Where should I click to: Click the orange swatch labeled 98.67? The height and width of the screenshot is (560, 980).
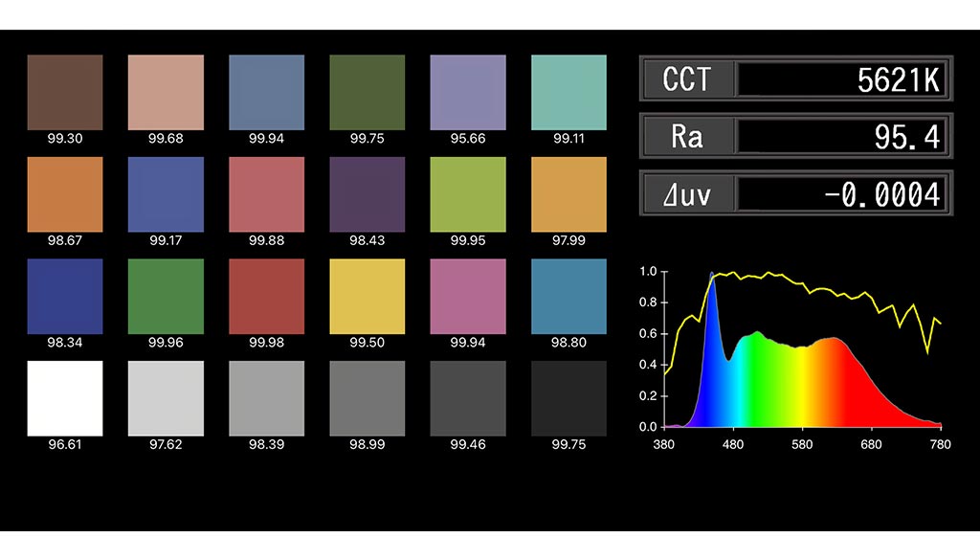(x=65, y=194)
